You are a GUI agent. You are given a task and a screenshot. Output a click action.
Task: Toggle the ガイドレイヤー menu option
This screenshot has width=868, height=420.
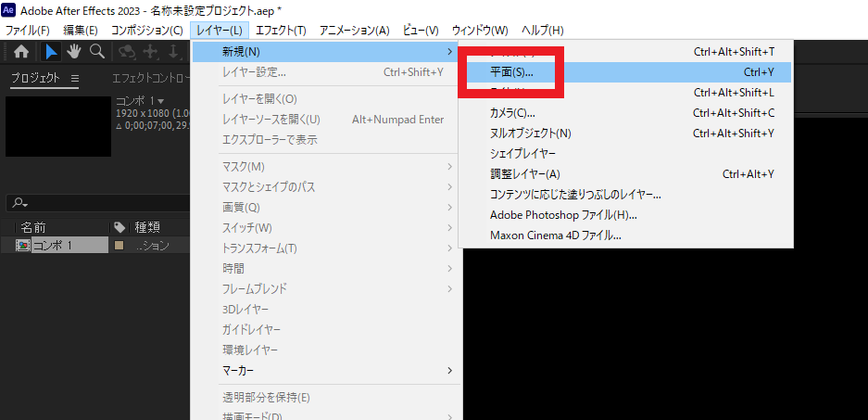(325, 330)
